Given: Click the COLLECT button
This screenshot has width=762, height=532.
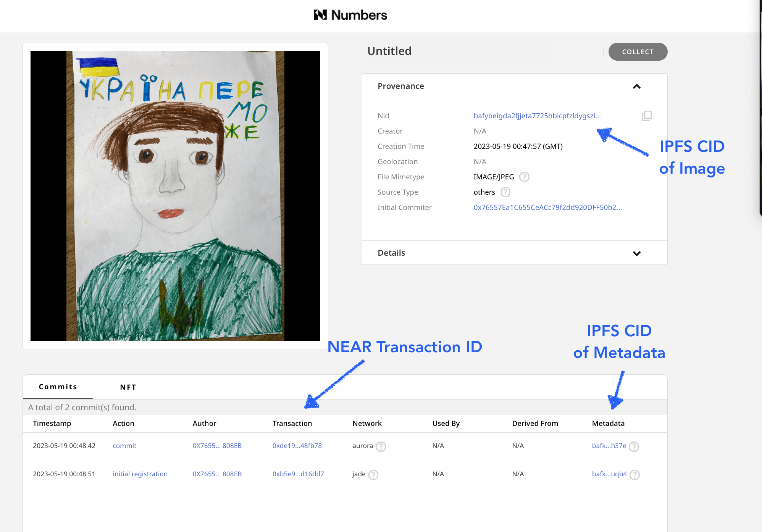Looking at the screenshot, I should 638,52.
